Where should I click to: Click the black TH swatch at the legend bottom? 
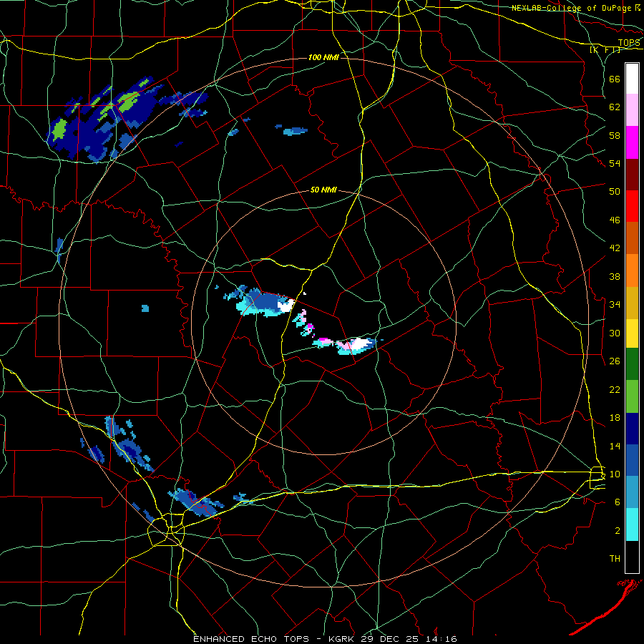[x=632, y=556]
